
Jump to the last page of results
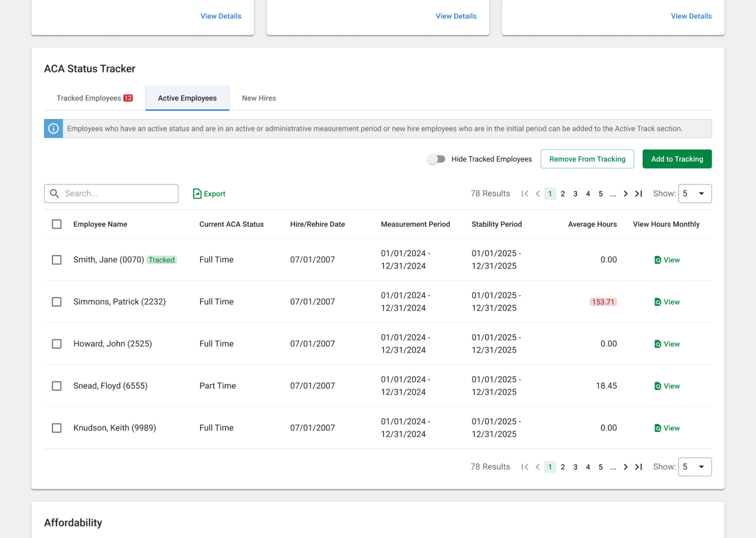coord(639,193)
